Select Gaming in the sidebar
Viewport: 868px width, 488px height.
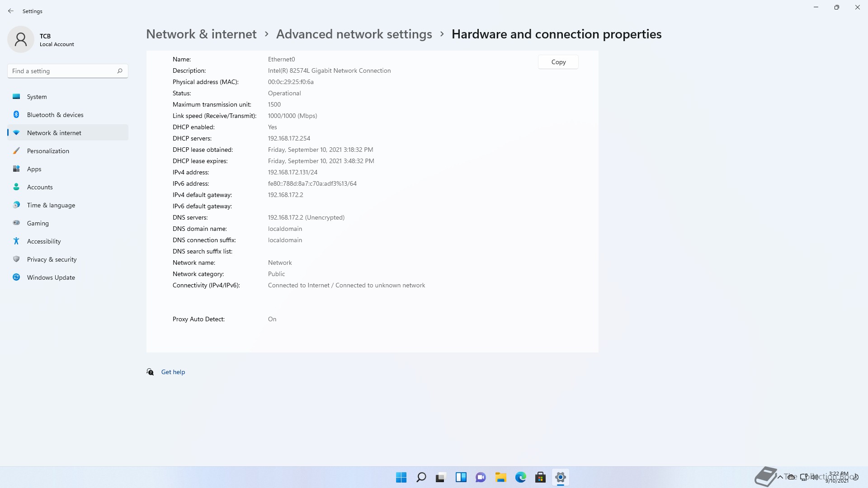point(38,223)
